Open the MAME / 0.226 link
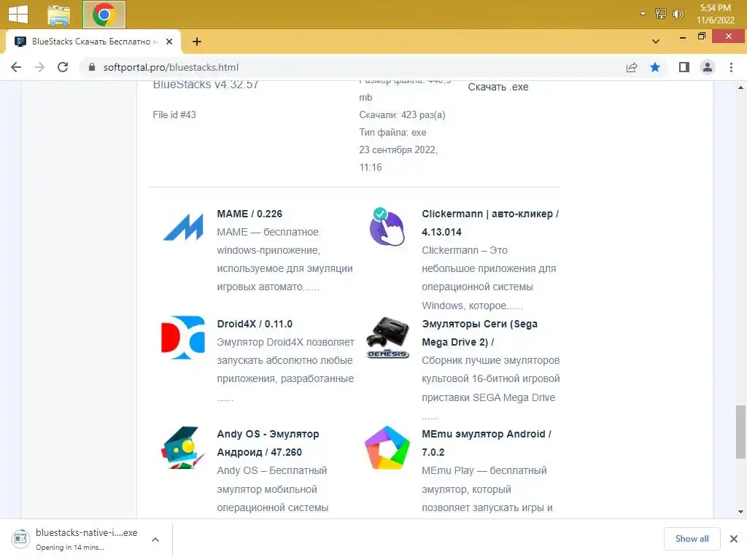The image size is (747, 560). coord(249,214)
